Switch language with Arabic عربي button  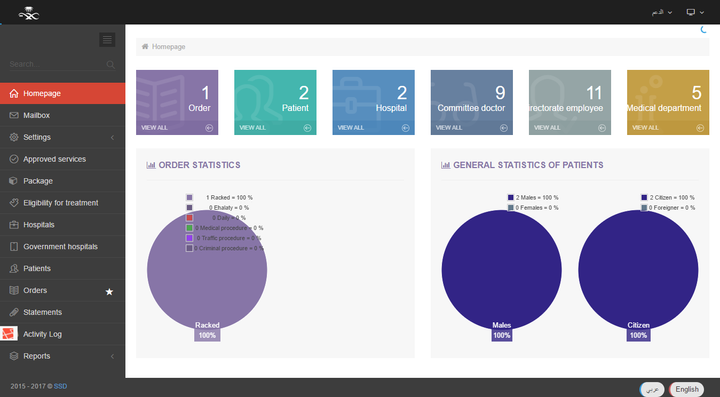pos(652,389)
